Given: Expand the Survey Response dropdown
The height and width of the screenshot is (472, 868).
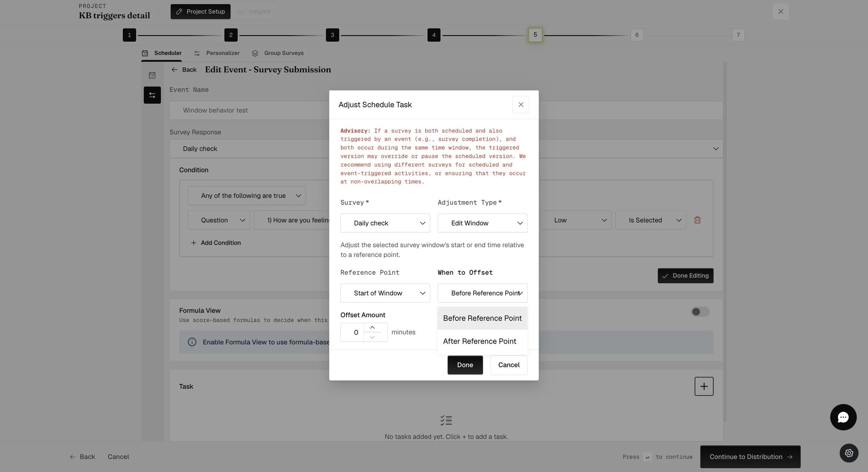Looking at the screenshot, I should [x=446, y=149].
